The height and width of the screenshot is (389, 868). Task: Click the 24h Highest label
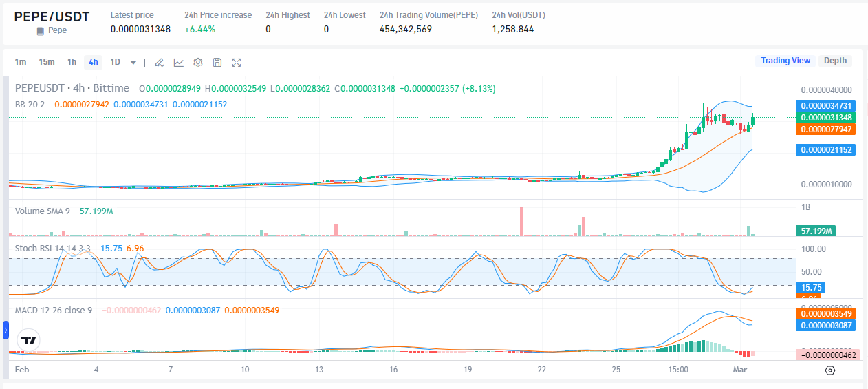287,14
